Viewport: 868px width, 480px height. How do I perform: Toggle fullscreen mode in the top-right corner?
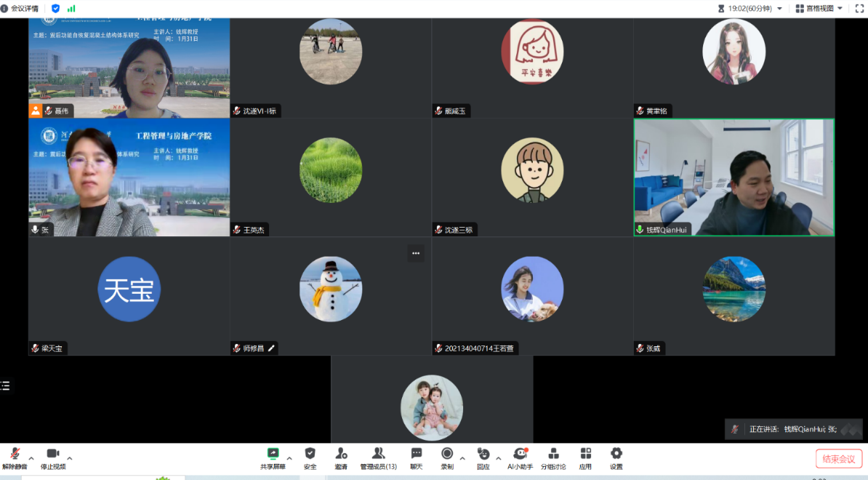(859, 9)
